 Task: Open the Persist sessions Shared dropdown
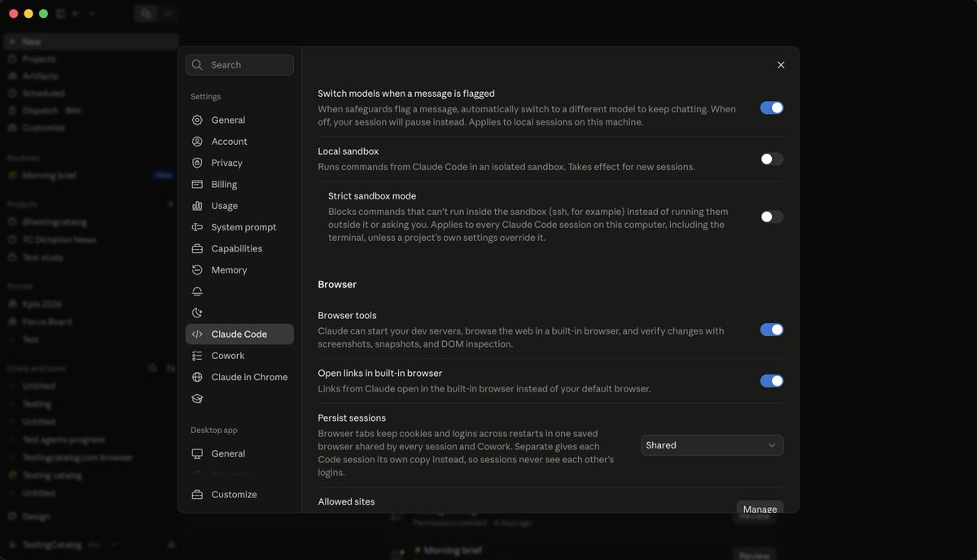712,445
